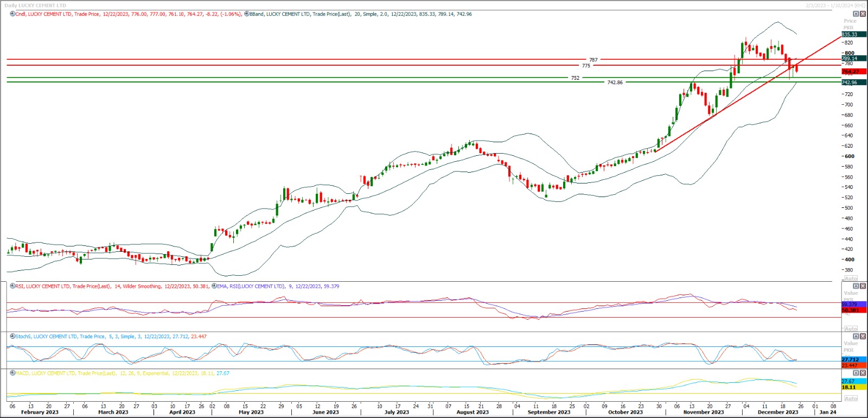Viewport: 868px width, 418px height.
Task: Toggle Auto scaling on the RSI axis
Action: click(851, 329)
